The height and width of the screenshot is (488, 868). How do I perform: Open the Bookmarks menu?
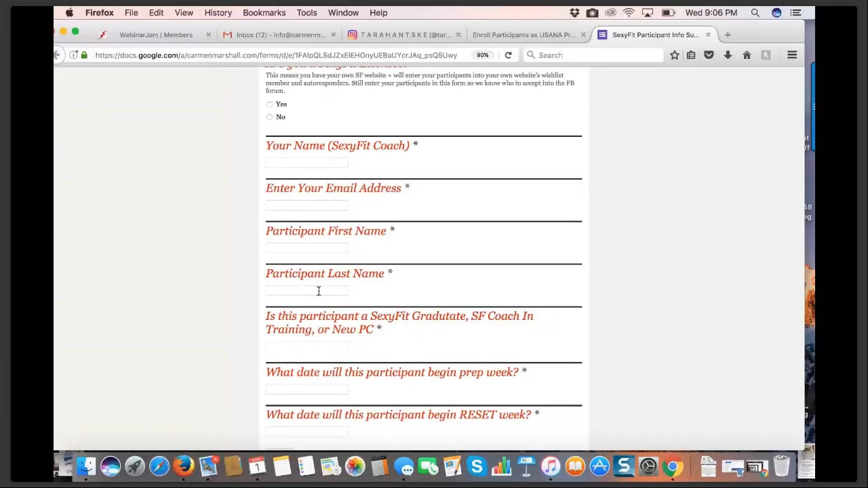264,13
